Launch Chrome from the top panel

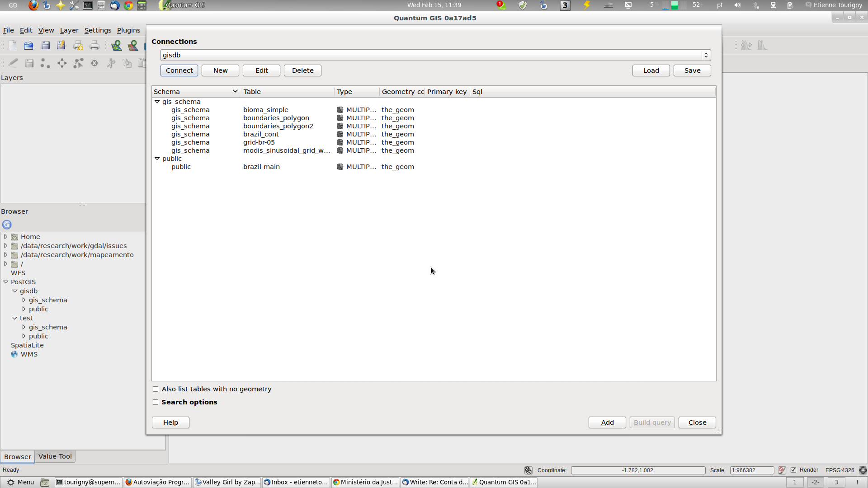128,5
